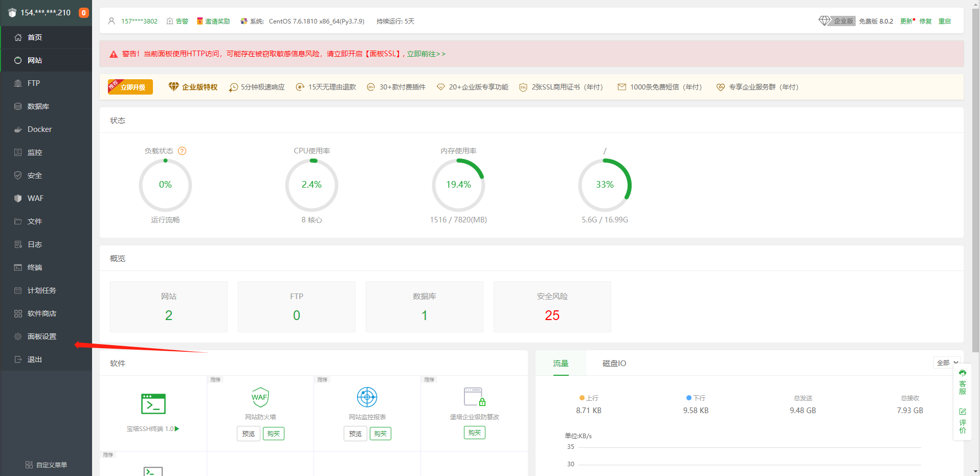Screen dimensions: 980x476
Task: Open the FTP overview card showing 0
Action: (297, 307)
